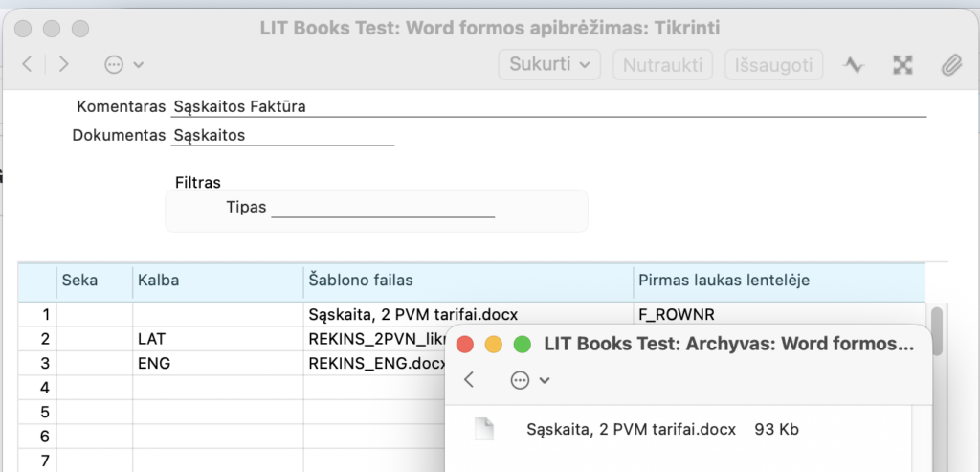Select row number 2 in the table
Screen dimensions: 980x472
37,340
